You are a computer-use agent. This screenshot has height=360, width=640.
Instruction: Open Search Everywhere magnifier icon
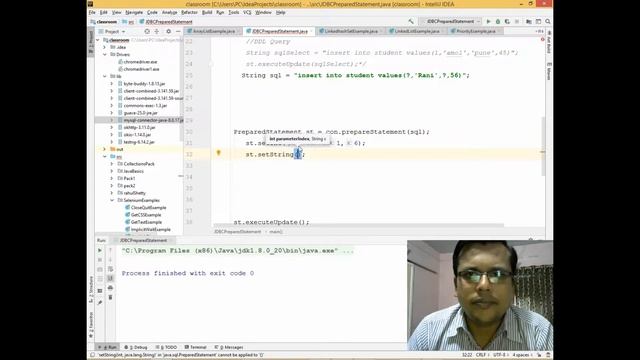548,22
